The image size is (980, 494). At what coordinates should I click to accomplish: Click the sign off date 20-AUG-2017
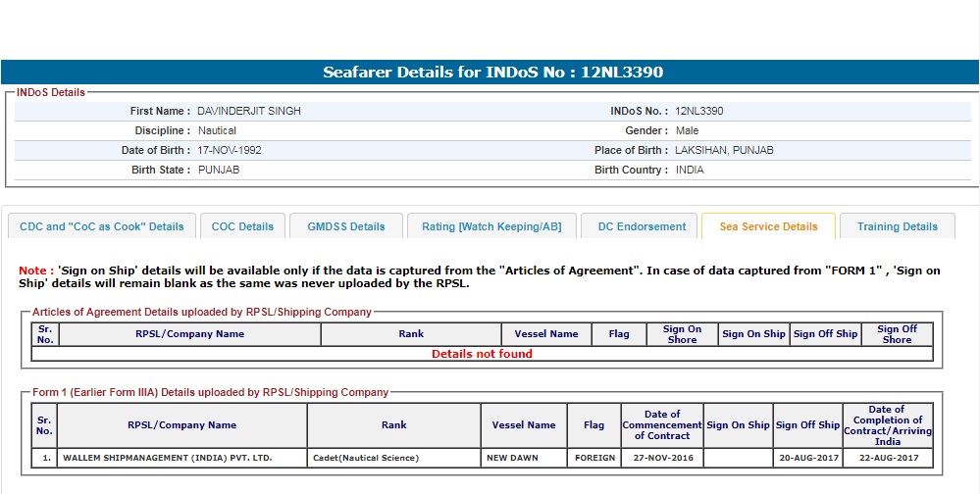click(807, 458)
